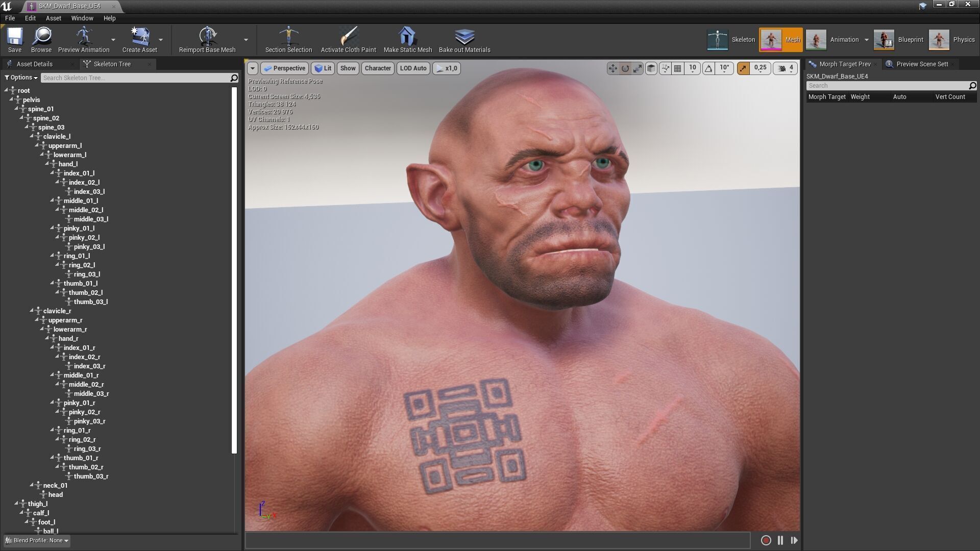980x551 pixels.
Task: Click the Section Selection tool
Action: click(288, 37)
